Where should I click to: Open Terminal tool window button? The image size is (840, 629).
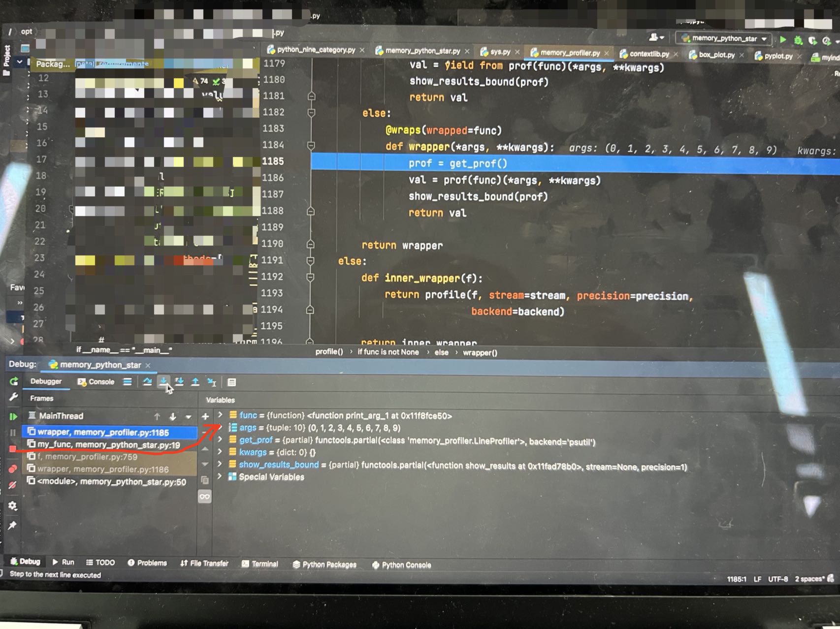click(260, 564)
